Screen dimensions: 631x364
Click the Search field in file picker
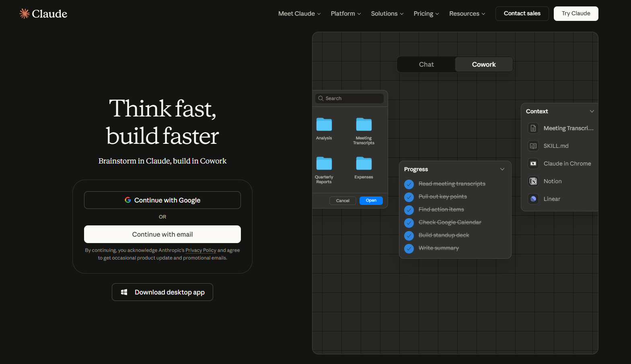click(x=349, y=98)
